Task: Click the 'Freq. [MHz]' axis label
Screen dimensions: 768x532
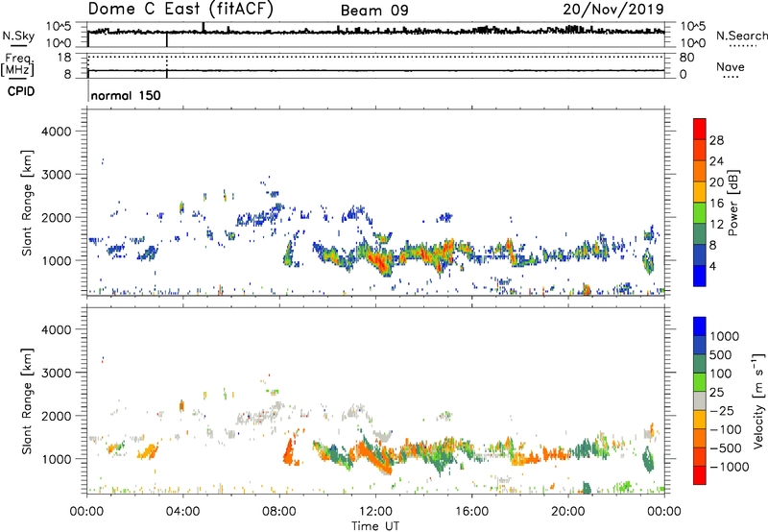Action: pyautogui.click(x=17, y=65)
